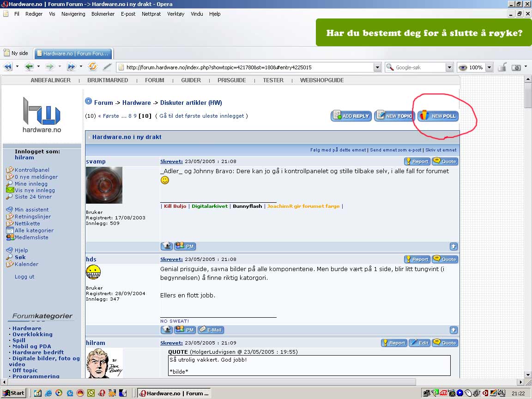Open the Kontrollpanel link

pos(32,170)
